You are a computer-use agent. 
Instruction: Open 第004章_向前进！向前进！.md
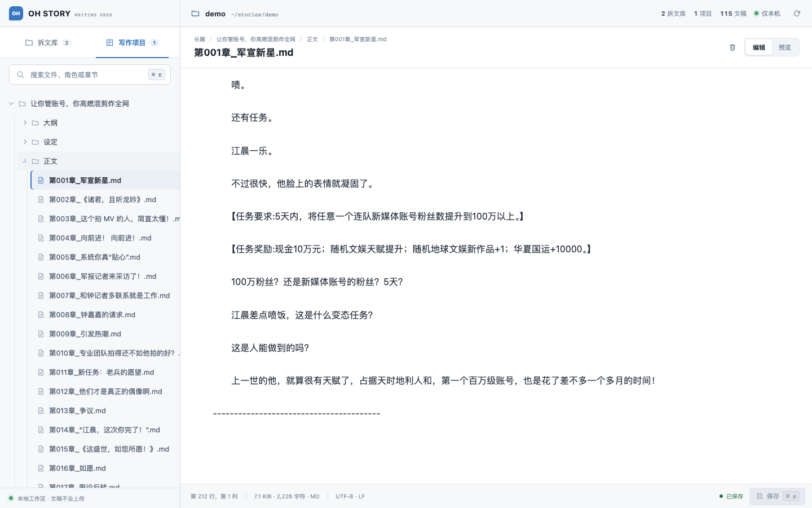pos(105,238)
